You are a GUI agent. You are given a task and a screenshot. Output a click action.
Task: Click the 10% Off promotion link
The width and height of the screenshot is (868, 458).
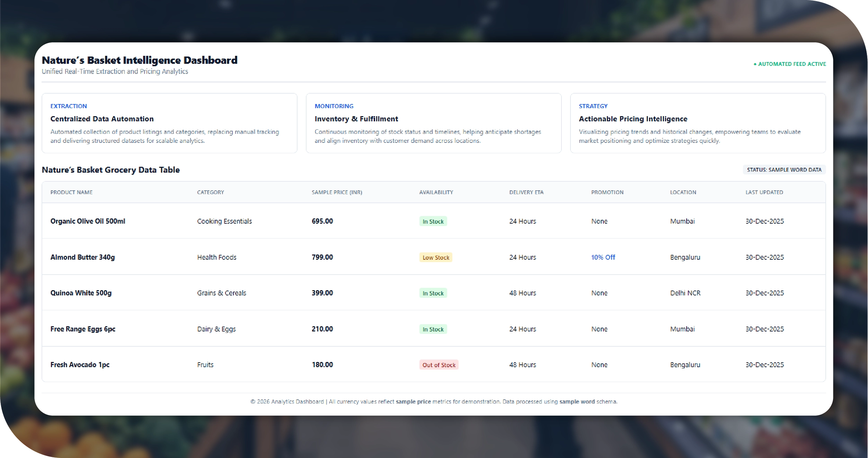[x=603, y=257]
